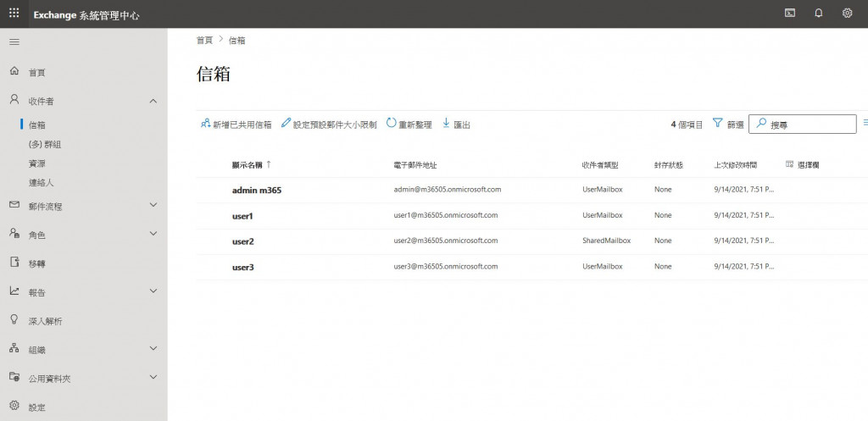Expand the 郵件流程 section chevron

(153, 205)
